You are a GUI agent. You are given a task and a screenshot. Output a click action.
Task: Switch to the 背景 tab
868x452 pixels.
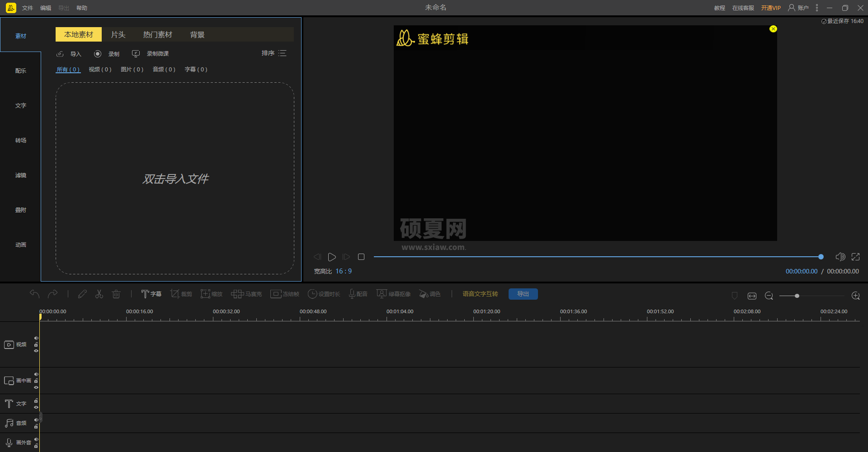coord(197,34)
